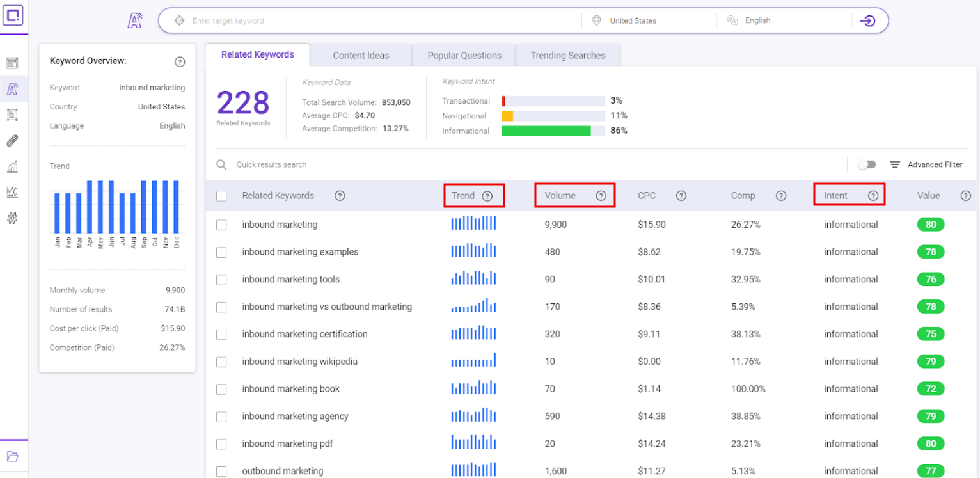This screenshot has height=478, width=980.
Task: Click the keyword tool icon beside the search bar
Action: coord(134,20)
